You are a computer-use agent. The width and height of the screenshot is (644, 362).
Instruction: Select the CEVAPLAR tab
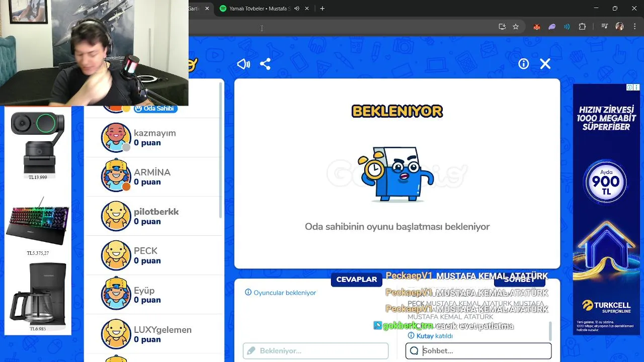357,280
